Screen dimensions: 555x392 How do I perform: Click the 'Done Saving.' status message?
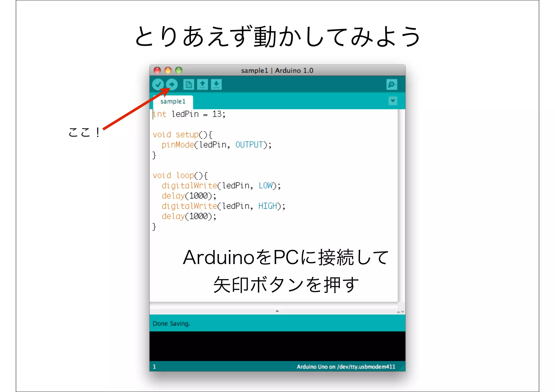[x=171, y=323]
